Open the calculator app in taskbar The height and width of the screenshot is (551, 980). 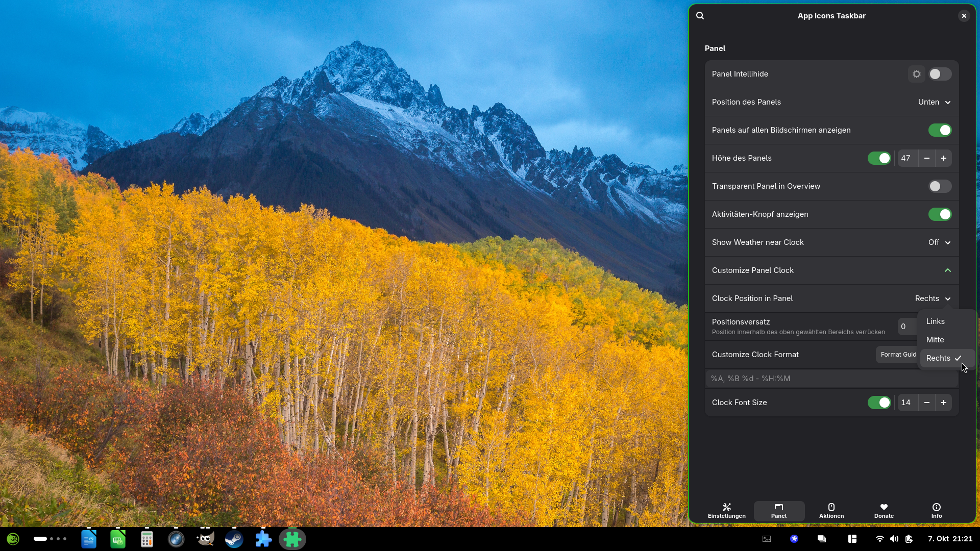(147, 539)
